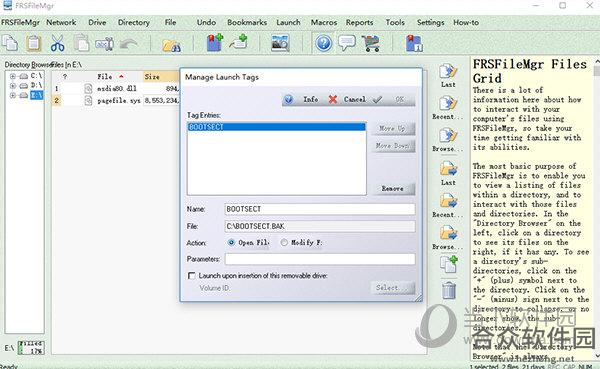Image resolution: width=600 pixels, height=369 pixels.
Task: Click the Move Up button
Action: pos(393,128)
